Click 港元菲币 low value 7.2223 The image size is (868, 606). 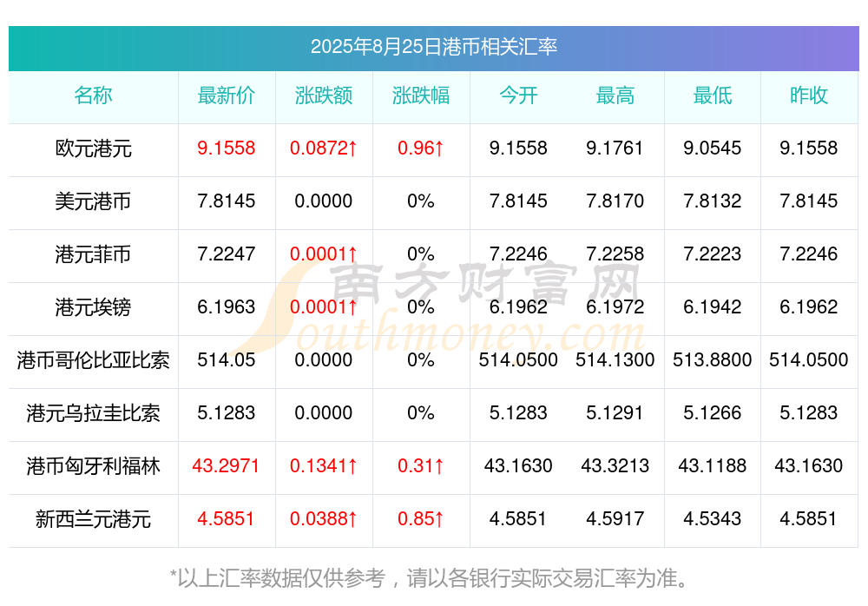coord(713,254)
